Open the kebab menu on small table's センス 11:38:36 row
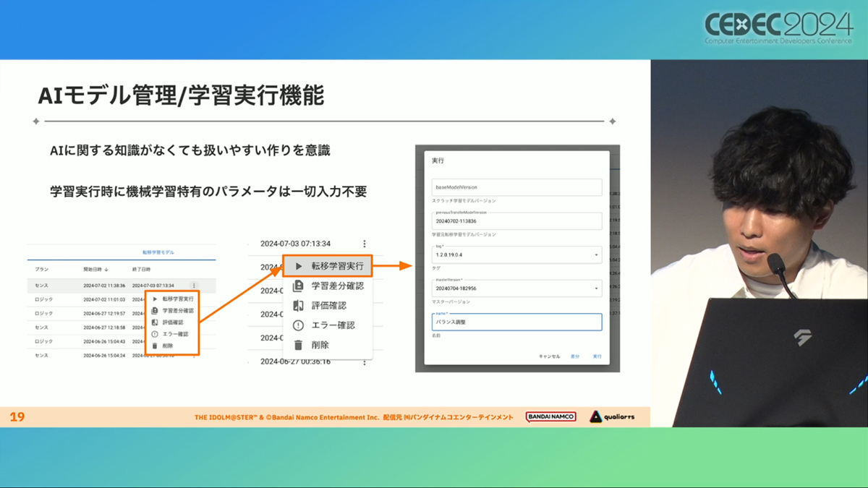Image resolution: width=868 pixels, height=488 pixels. [x=194, y=286]
